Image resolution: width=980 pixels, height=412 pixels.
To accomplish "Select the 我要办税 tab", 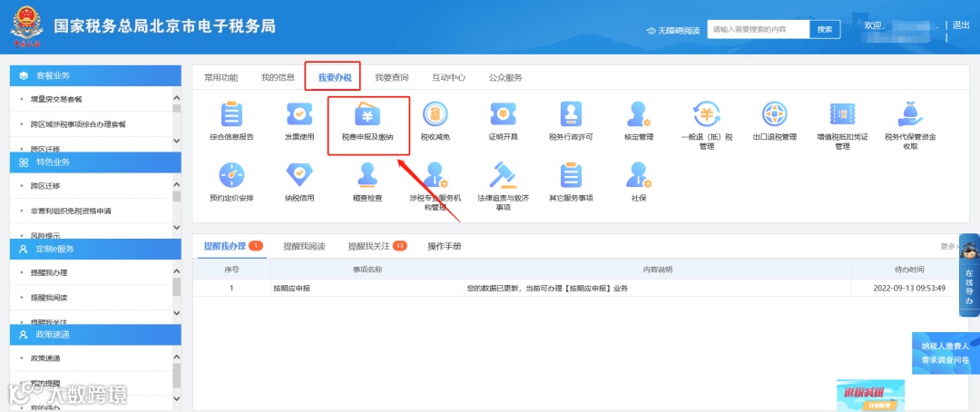I will (335, 77).
